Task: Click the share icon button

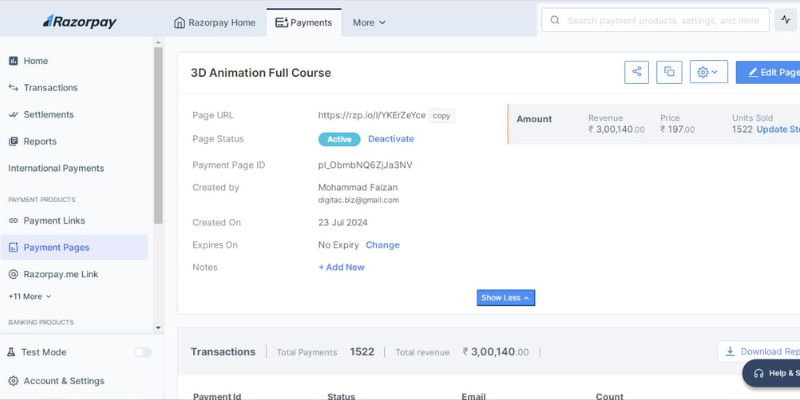Action: [x=636, y=72]
